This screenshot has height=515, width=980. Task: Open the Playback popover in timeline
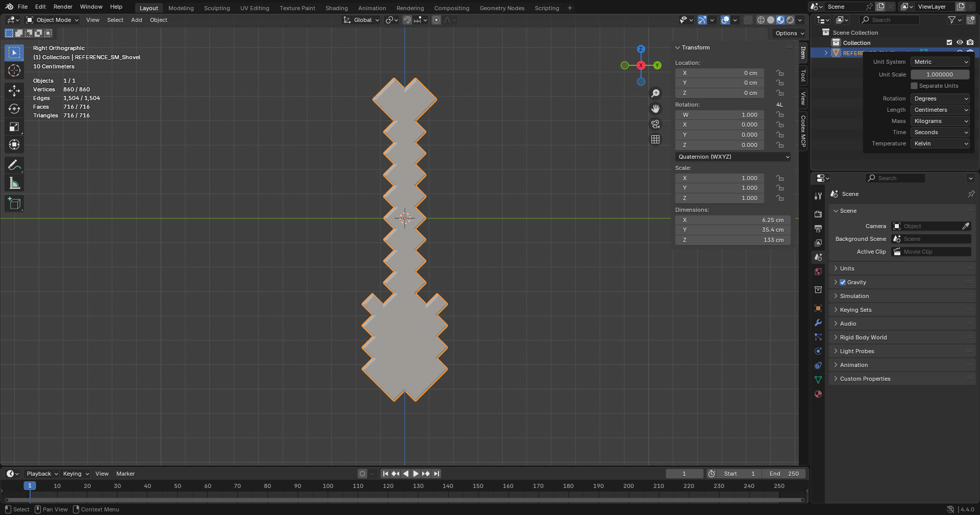42,474
